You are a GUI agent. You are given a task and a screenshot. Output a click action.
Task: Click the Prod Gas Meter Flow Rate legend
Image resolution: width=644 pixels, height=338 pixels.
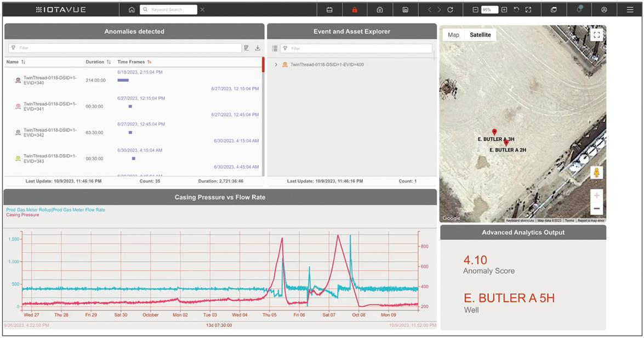[x=56, y=210]
